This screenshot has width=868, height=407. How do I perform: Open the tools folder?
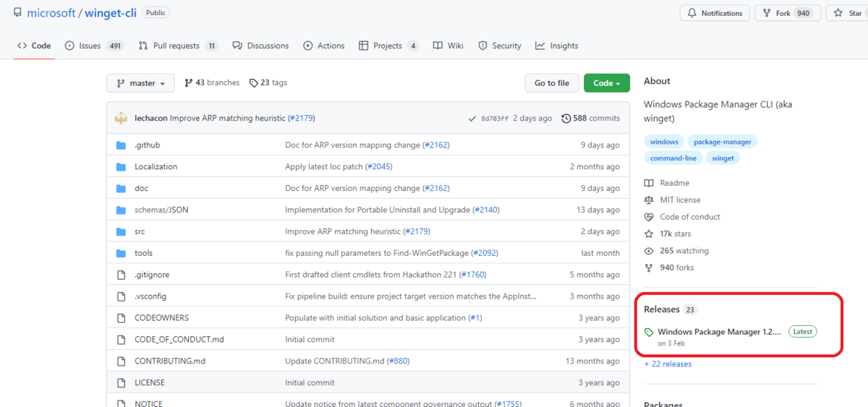pyautogui.click(x=143, y=253)
